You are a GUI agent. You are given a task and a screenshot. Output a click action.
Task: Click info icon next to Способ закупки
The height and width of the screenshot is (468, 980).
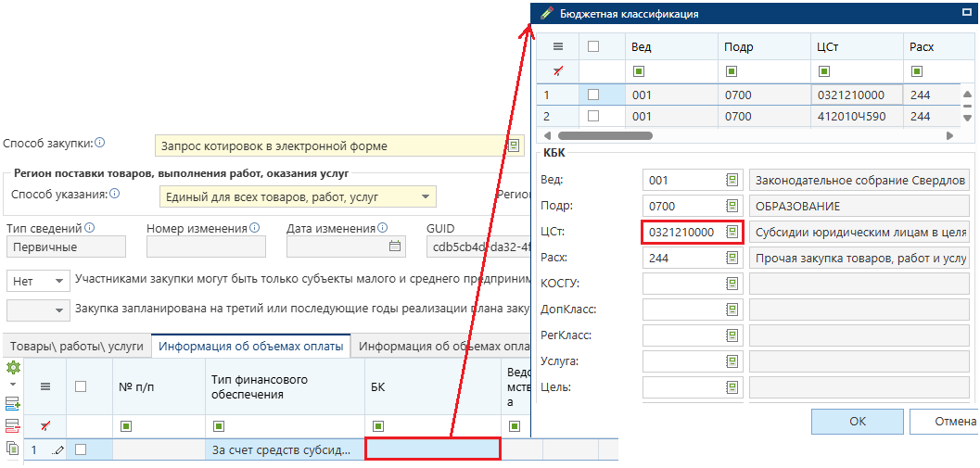point(100,143)
